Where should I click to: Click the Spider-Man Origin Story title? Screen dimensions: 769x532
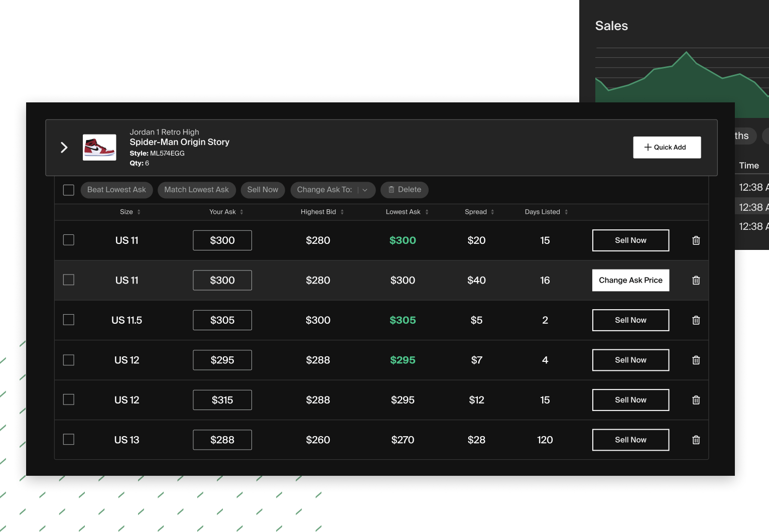click(x=179, y=142)
